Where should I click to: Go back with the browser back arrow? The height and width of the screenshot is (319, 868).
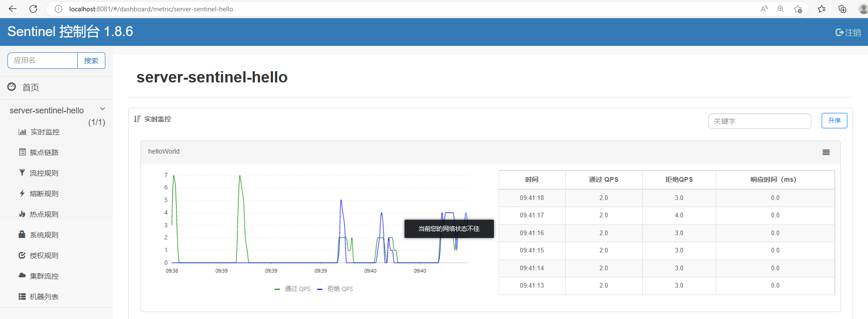pos(13,9)
